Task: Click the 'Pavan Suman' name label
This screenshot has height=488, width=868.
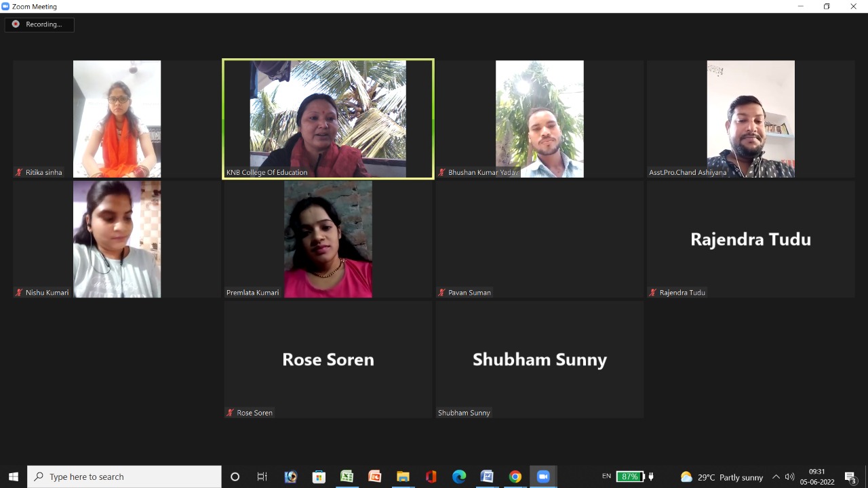Action: pos(469,292)
